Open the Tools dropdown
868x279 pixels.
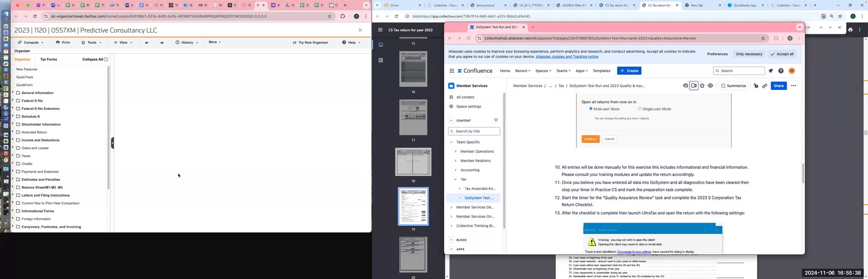[x=91, y=43]
